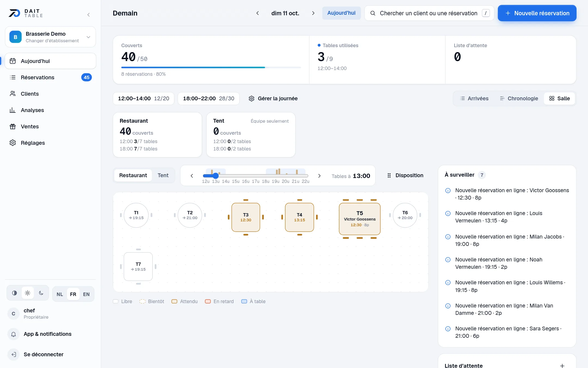
Task: Switch to dark theme moon icon
Action: [x=41, y=293]
